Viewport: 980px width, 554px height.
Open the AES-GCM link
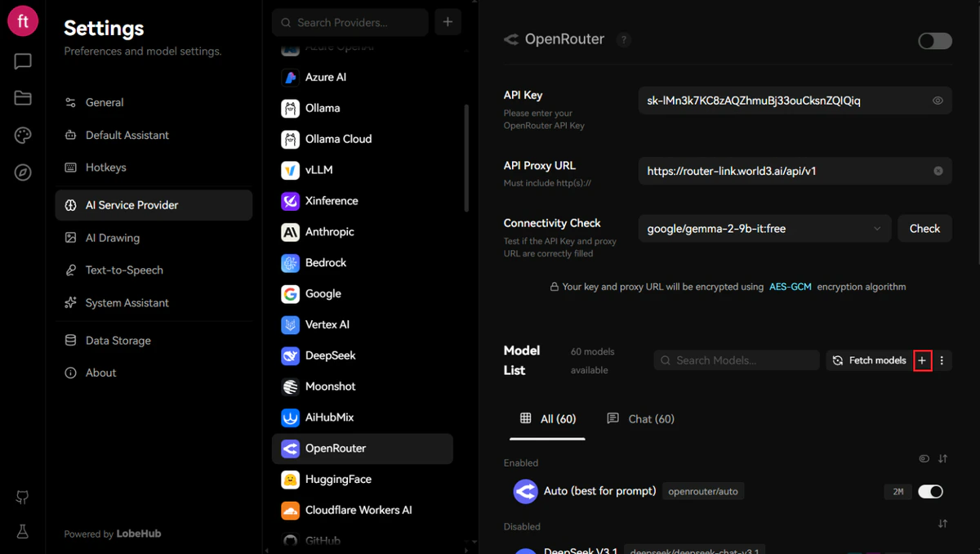point(791,287)
